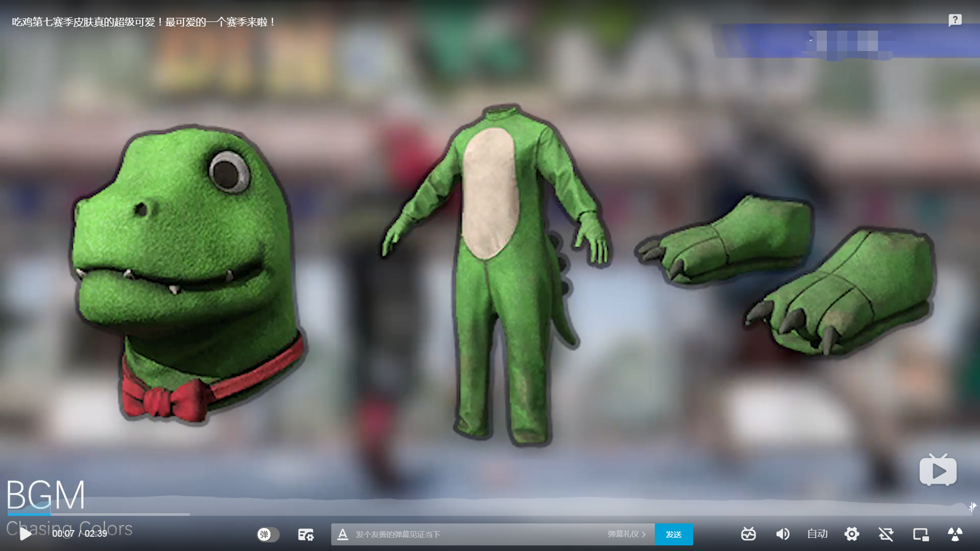Click the video title 吃鸡第七赛季皮肤
The image size is (980, 551).
pos(143,22)
